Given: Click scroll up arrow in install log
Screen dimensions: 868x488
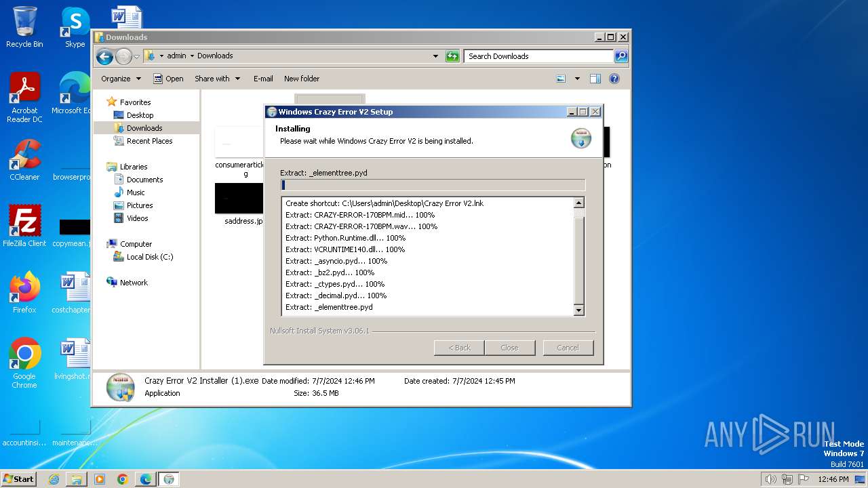Looking at the screenshot, I should 578,203.
